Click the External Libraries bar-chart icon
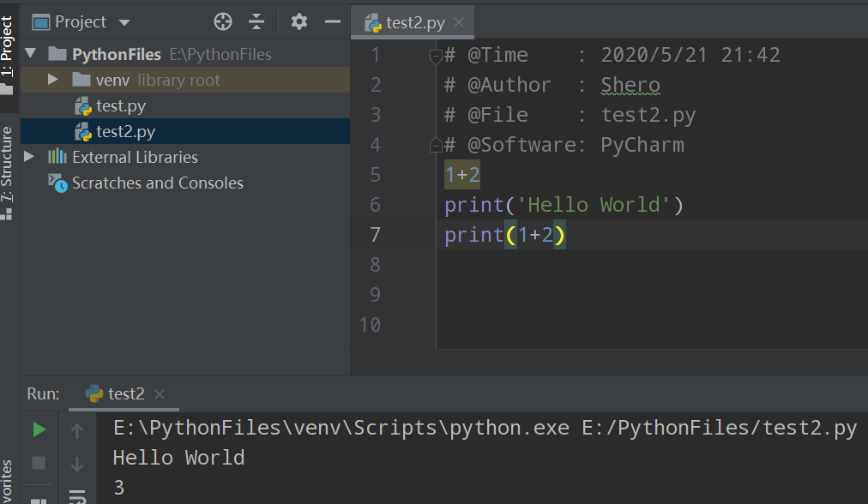The image size is (868, 504). (57, 157)
